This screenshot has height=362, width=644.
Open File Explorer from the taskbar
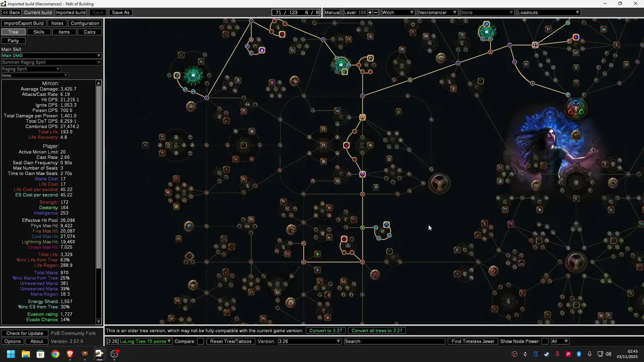[x=26, y=354]
